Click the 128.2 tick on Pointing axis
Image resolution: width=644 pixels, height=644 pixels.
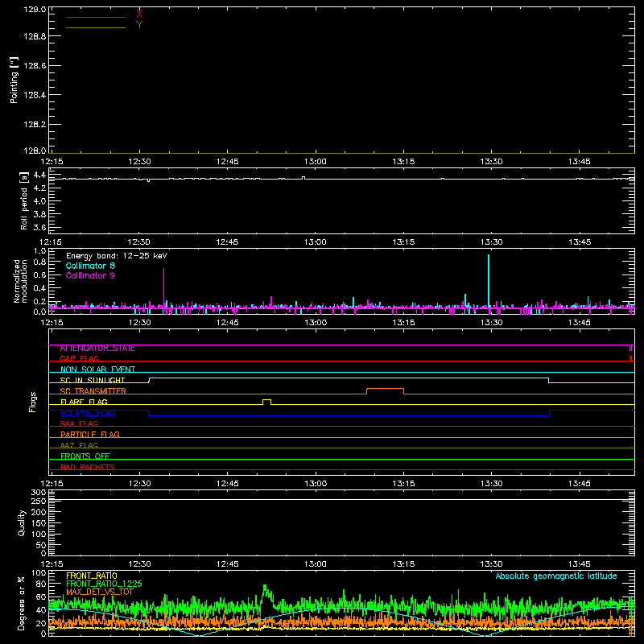tap(35, 125)
